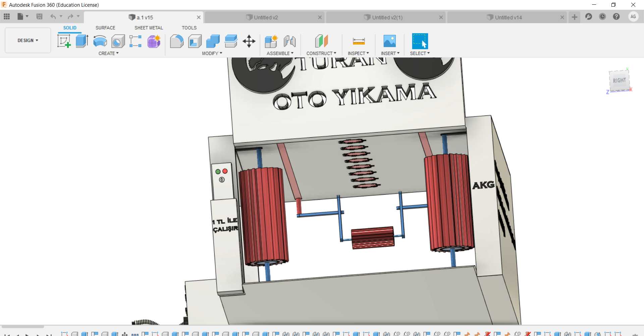Screen dimensions: 644x336
Task: Close the Untitled v14 document tab
Action: 562,17
